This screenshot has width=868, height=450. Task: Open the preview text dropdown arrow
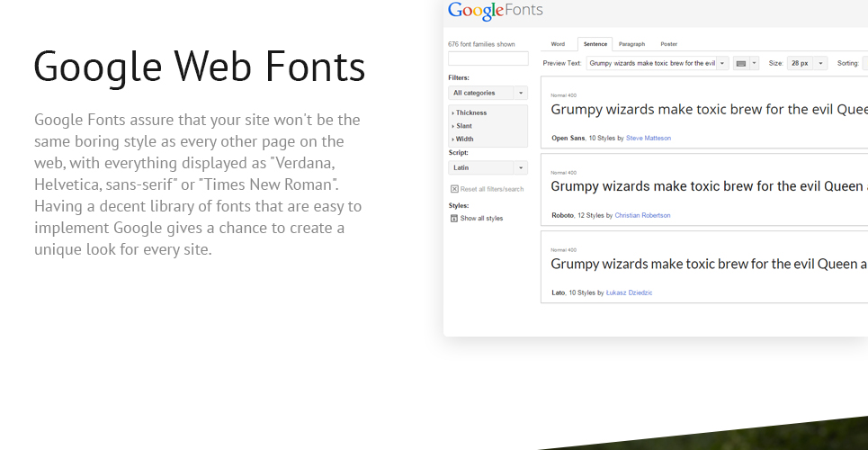click(722, 63)
